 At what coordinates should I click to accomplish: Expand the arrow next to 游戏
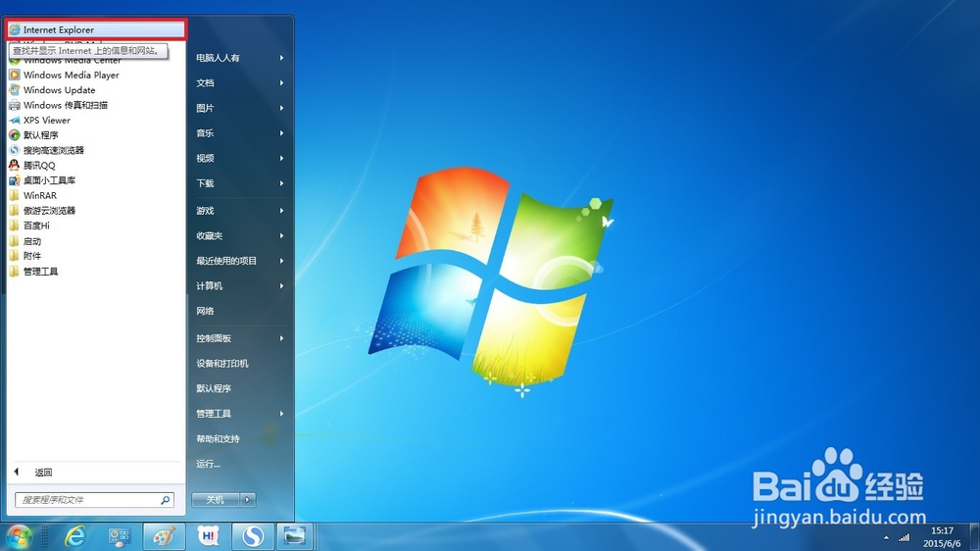tap(282, 211)
